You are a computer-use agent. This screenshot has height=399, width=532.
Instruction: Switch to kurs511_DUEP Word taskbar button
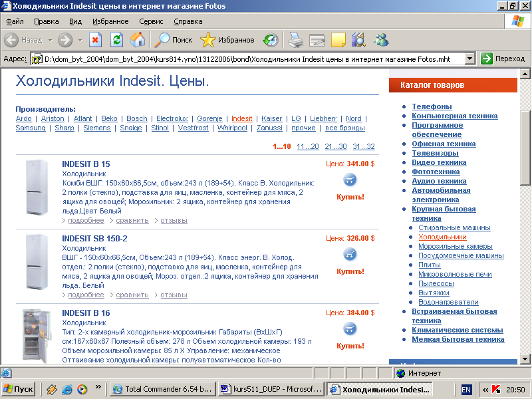tap(271, 389)
